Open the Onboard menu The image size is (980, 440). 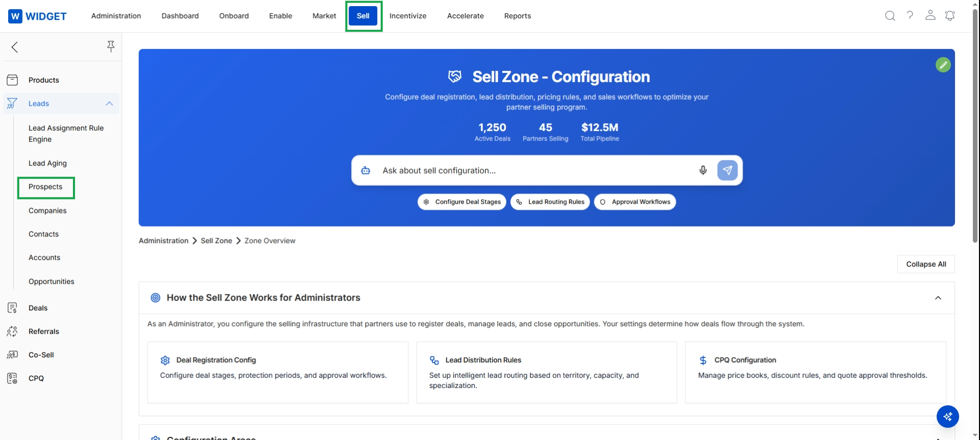(234, 16)
